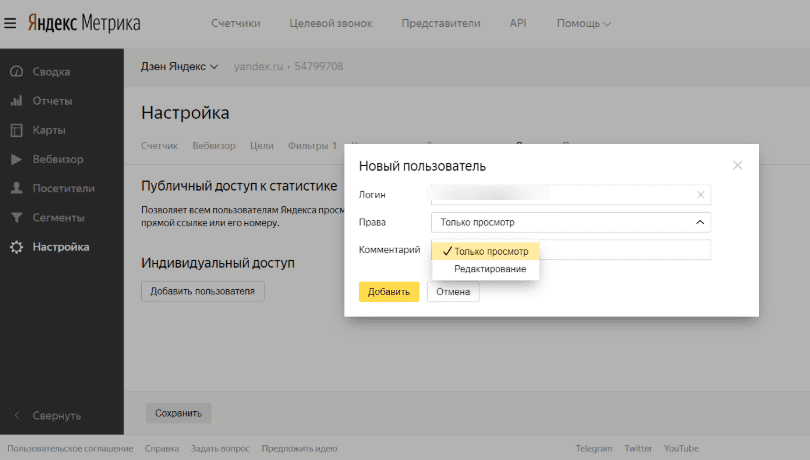Open the hamburger menu icon
810x460 pixels.
pyautogui.click(x=11, y=22)
